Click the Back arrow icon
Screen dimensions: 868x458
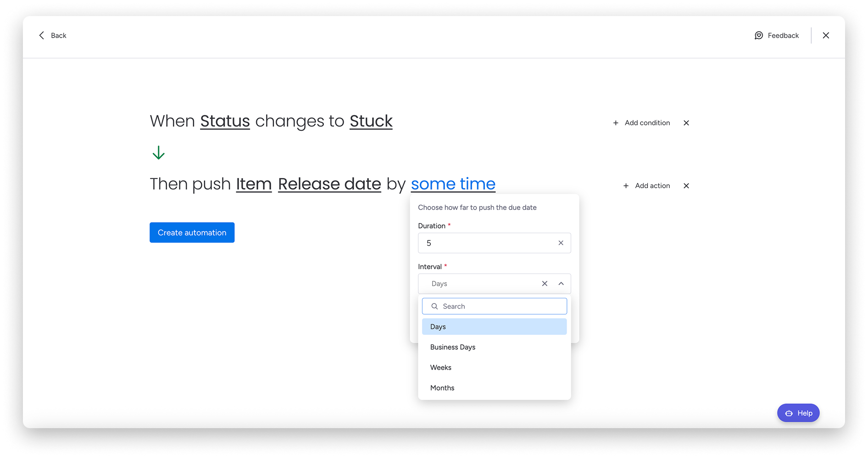[x=42, y=35]
